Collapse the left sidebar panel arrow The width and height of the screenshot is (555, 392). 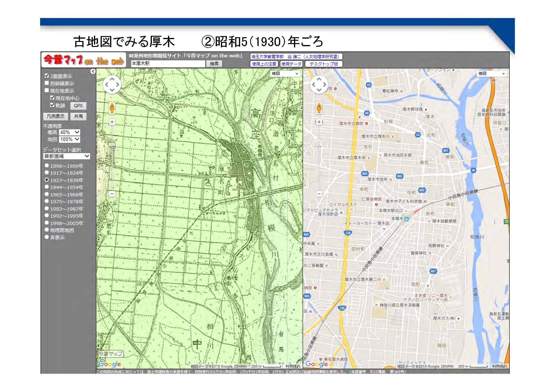(x=93, y=71)
